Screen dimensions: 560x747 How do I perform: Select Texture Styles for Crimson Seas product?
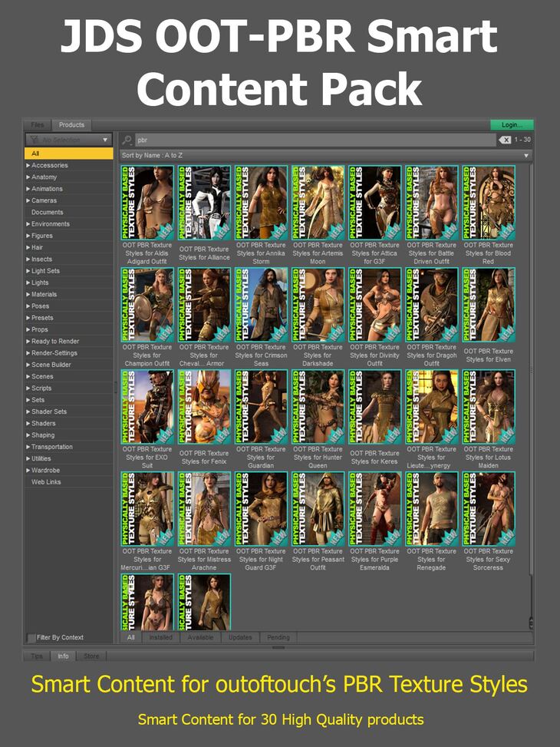coord(261,305)
